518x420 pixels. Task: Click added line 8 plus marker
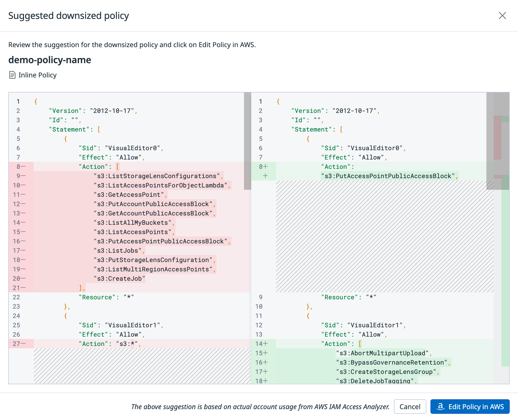[x=265, y=166]
